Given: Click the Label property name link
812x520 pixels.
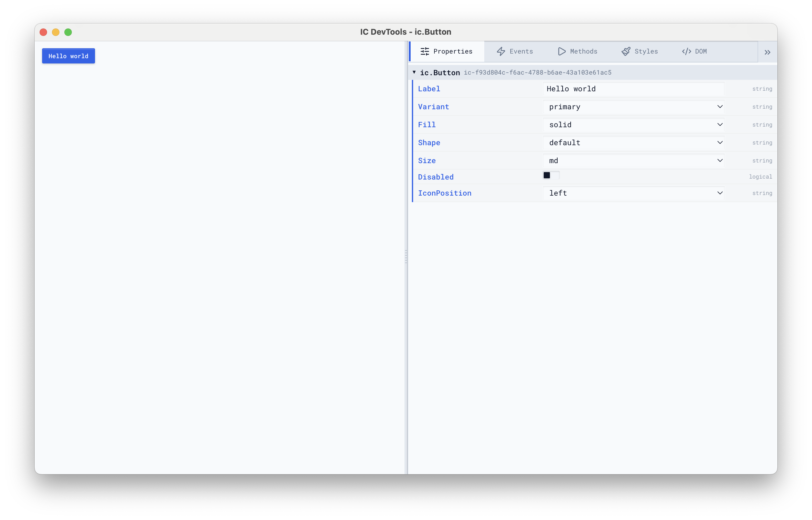Looking at the screenshot, I should point(429,89).
